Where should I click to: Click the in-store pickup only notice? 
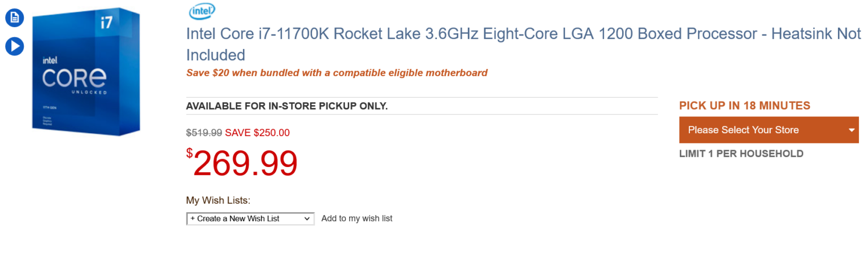(x=287, y=106)
